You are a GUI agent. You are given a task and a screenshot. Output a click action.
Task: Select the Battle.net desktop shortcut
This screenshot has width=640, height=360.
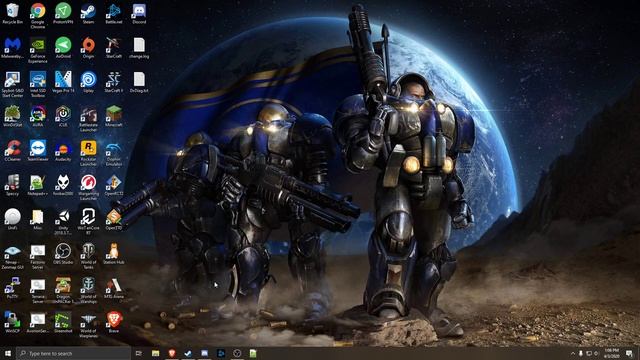113,14
